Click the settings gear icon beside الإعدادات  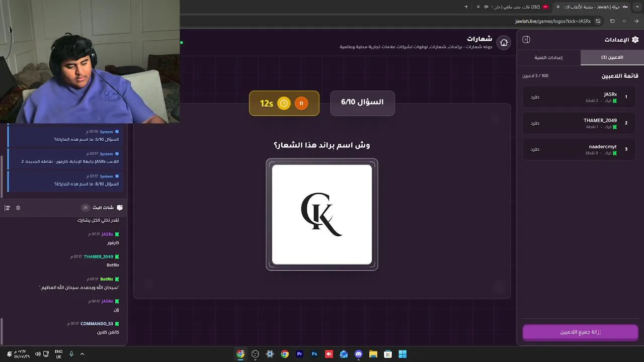(x=635, y=40)
